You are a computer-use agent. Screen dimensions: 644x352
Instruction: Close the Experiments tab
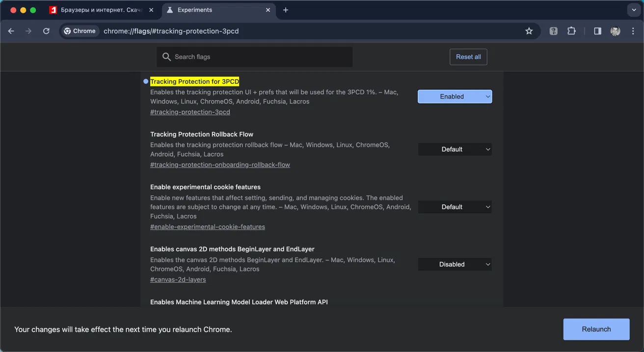pyautogui.click(x=268, y=10)
